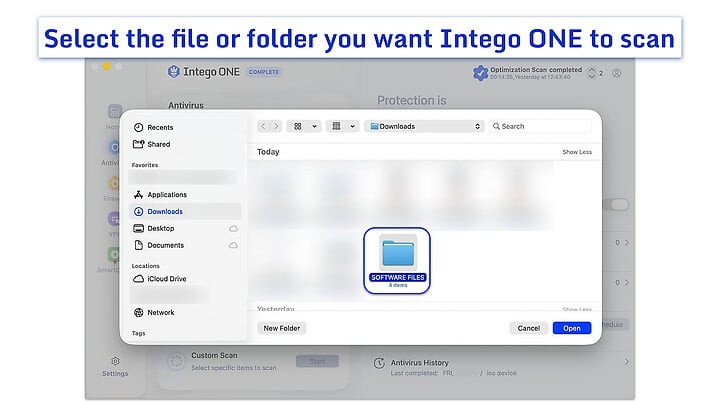Click the cloud status icon beside Desktop
720x405 pixels.
click(233, 228)
